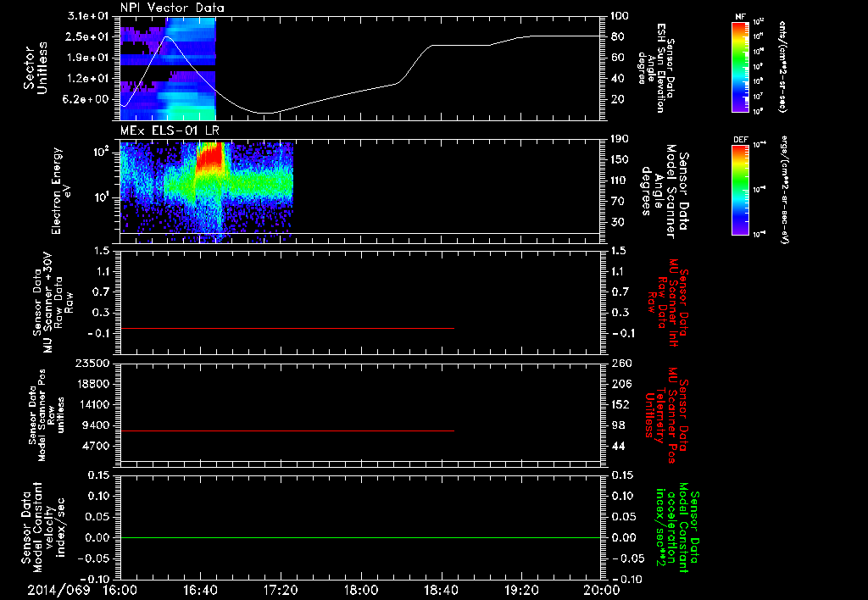Click the '2014/069' date label

[x=58, y=590]
